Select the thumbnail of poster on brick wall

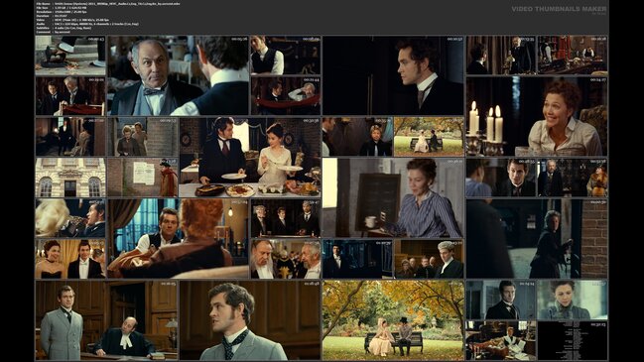coord(142,178)
